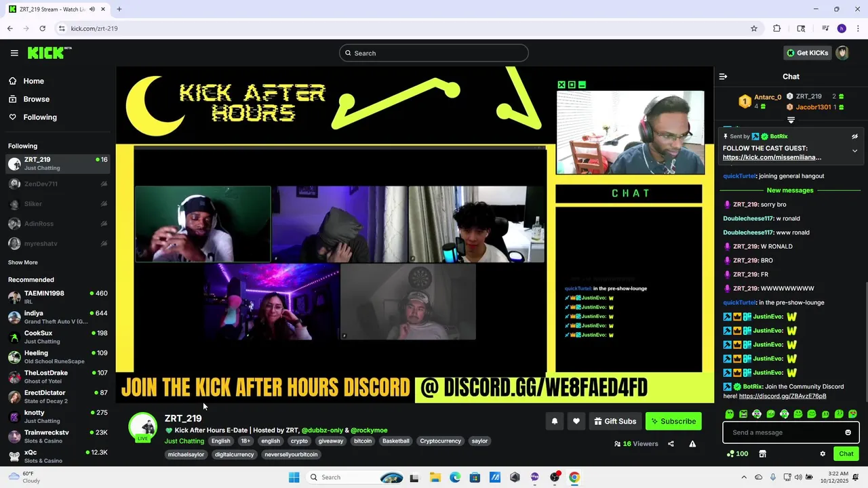Toggle following with the heart button
The image size is (868, 488).
(576, 421)
